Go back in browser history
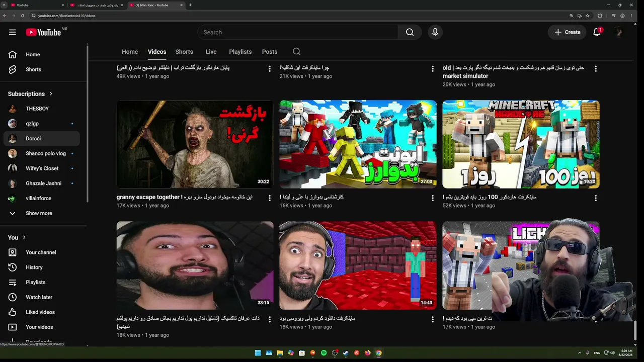 click(x=5, y=16)
